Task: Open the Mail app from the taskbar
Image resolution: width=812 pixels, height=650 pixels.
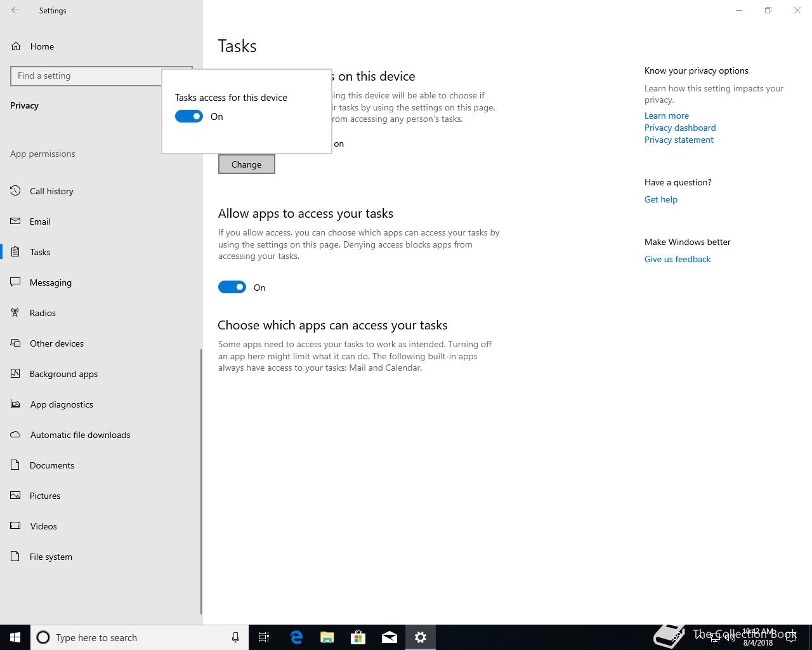Action: 390,637
